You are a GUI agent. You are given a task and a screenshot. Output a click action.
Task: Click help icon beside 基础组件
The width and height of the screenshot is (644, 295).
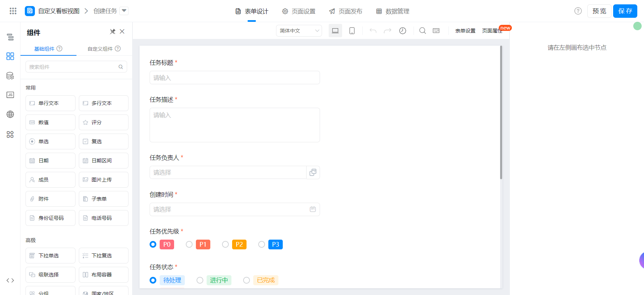59,49
